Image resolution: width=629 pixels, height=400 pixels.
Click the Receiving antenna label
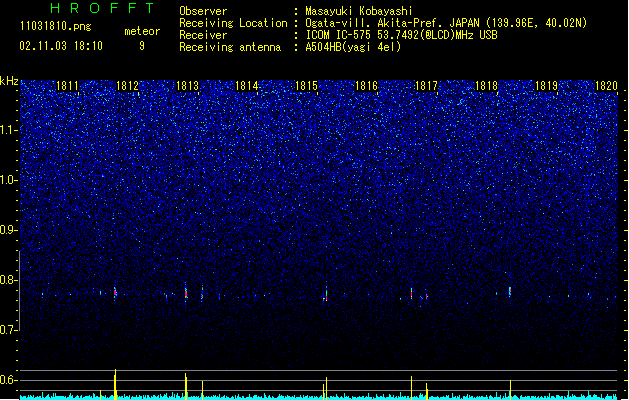pos(230,47)
